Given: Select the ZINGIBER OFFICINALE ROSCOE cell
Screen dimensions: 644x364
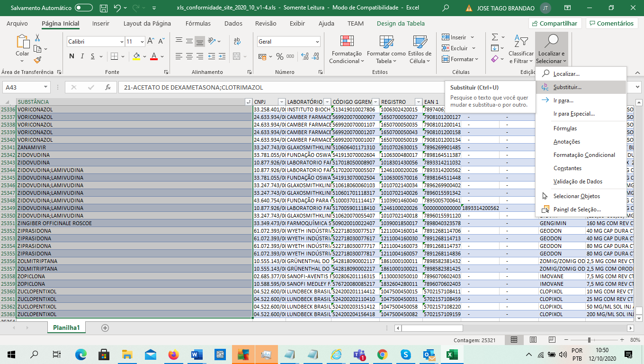Looking at the screenshot, I should [x=134, y=223].
